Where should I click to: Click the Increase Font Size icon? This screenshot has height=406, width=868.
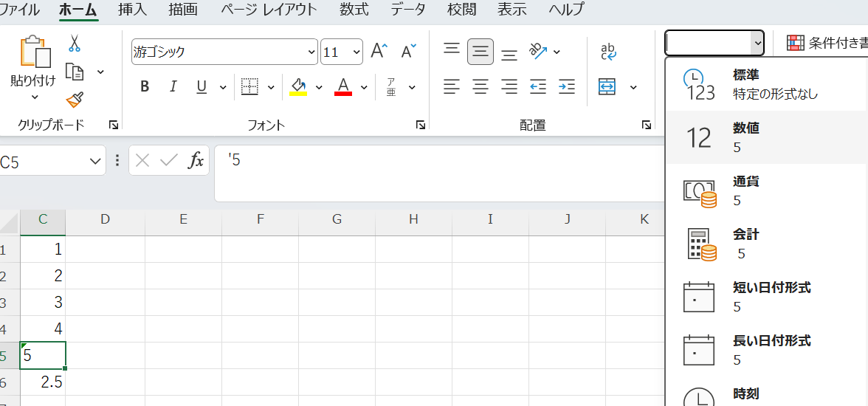(379, 52)
